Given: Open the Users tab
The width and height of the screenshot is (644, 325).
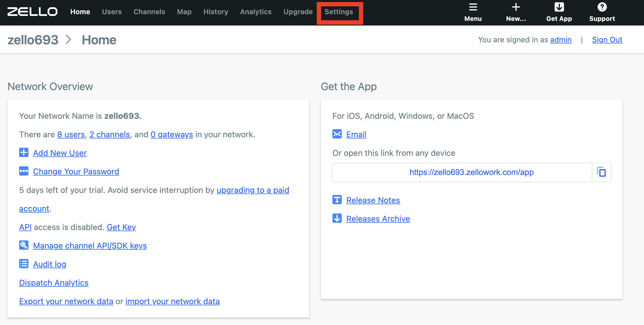Looking at the screenshot, I should tap(112, 12).
